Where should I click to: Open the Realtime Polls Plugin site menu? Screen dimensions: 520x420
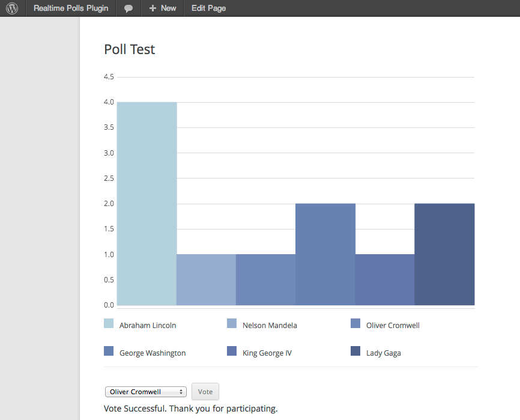(71, 8)
